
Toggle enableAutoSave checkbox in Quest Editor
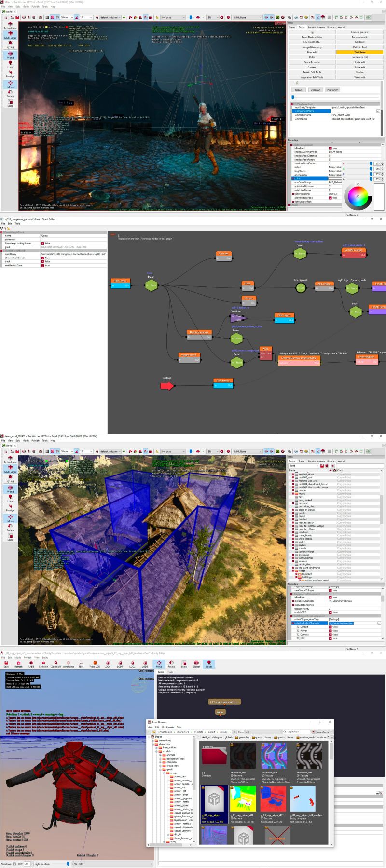(42, 265)
